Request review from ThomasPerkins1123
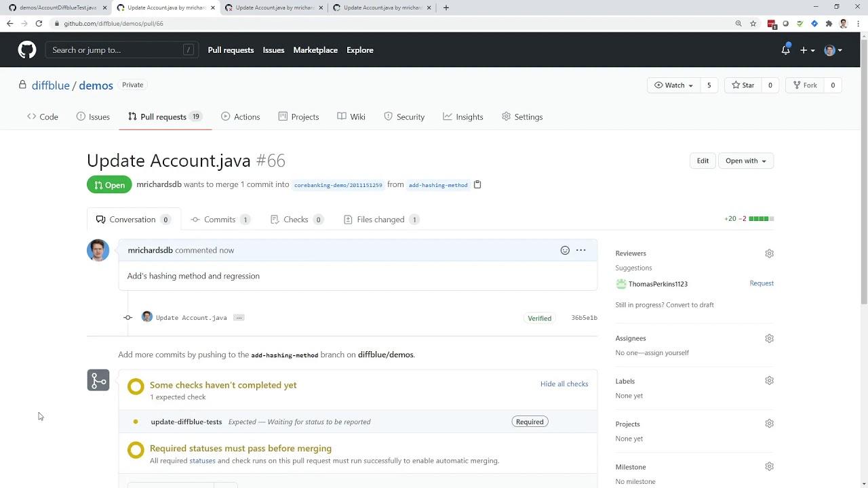This screenshot has width=868, height=488. tap(762, 283)
